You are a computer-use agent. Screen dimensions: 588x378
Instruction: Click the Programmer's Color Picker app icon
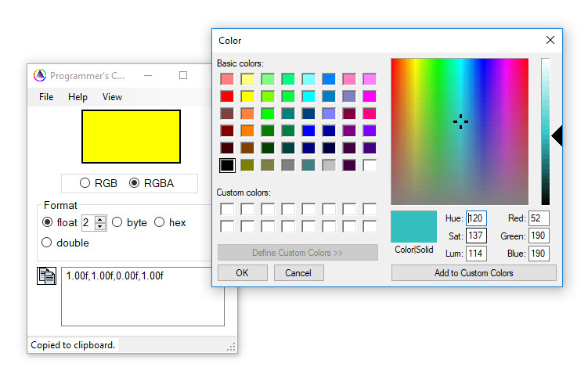coord(40,75)
